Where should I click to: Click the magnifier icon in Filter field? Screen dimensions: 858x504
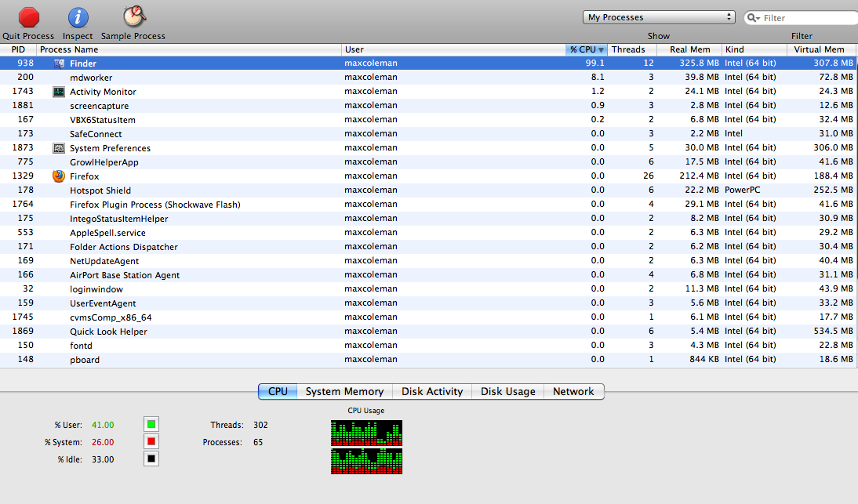754,18
